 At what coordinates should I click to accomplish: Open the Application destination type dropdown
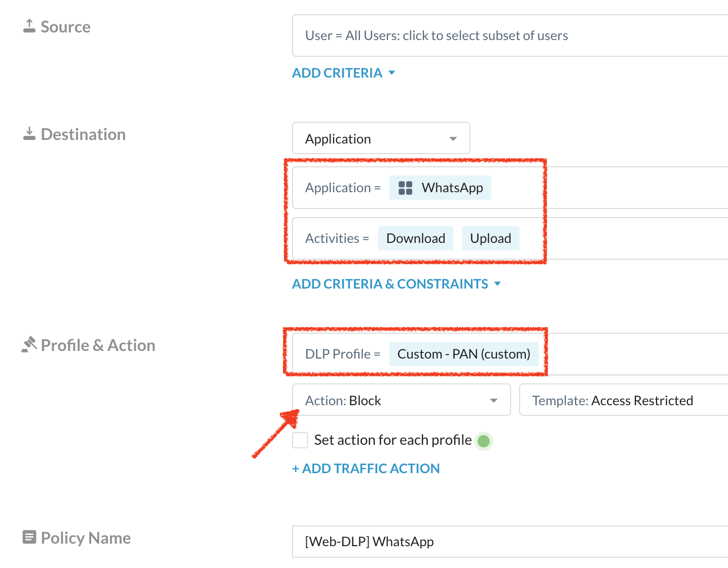(x=381, y=138)
